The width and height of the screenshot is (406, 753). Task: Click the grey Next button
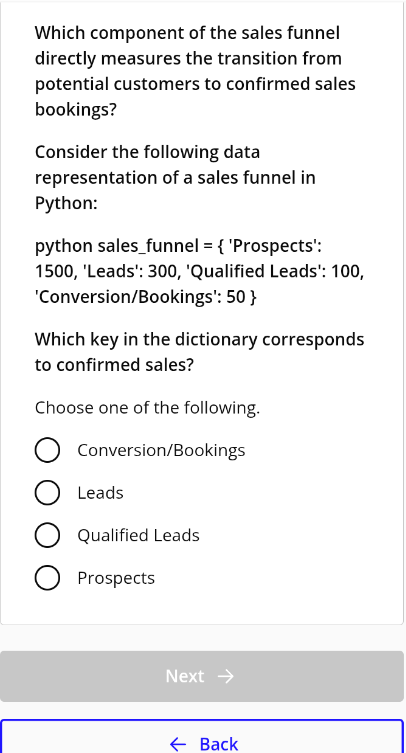202,676
